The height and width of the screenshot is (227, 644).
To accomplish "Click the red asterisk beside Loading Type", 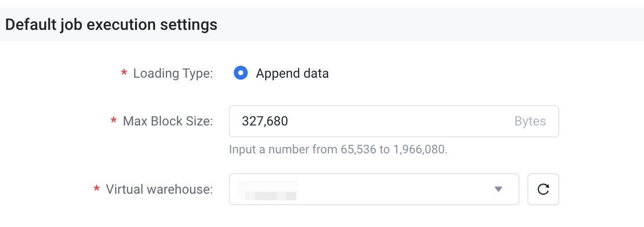I will coord(124,74).
